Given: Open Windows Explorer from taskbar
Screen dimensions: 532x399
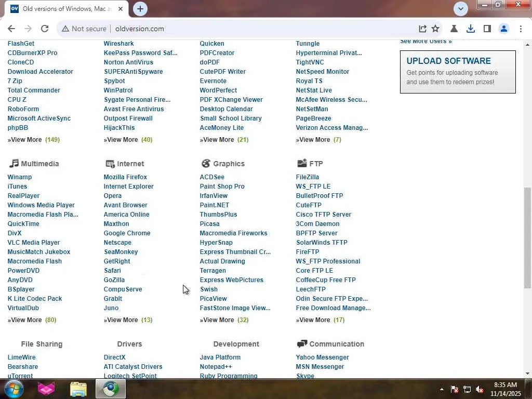Looking at the screenshot, I should point(78,389).
